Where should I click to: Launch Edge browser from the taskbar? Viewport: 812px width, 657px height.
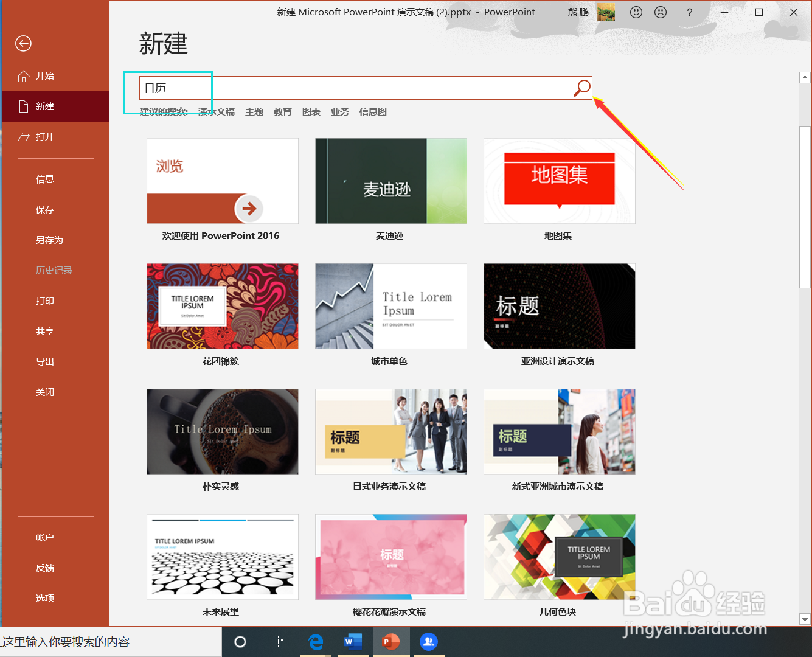316,642
